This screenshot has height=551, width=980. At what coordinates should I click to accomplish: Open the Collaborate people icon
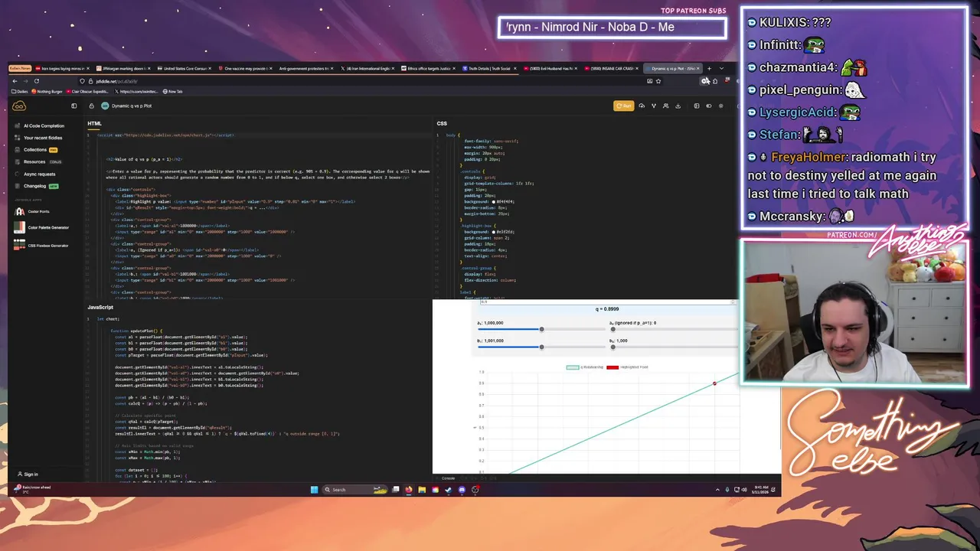(x=665, y=106)
